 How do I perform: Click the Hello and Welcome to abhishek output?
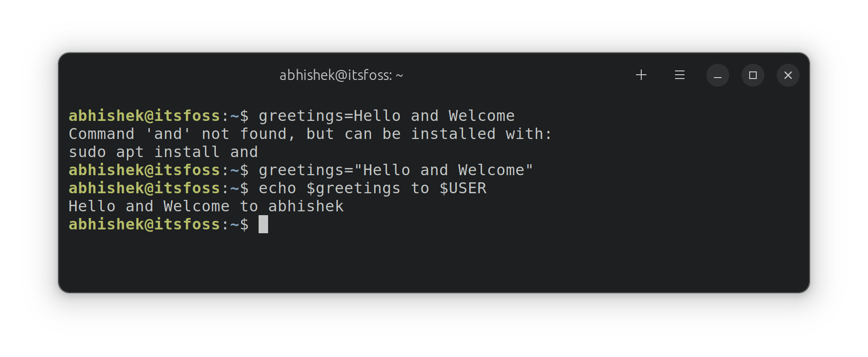[x=206, y=206]
